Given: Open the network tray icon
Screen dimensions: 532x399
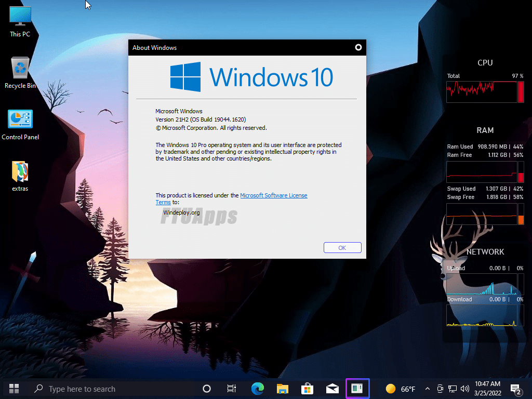Looking at the screenshot, I should point(453,389).
